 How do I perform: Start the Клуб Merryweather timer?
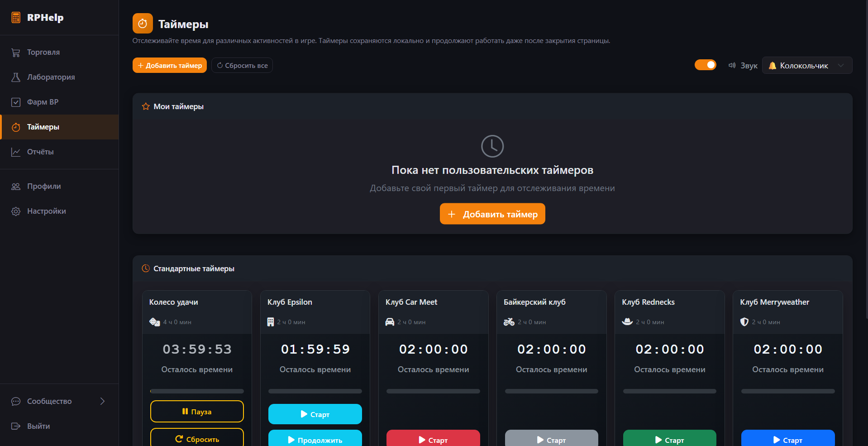[x=788, y=439]
